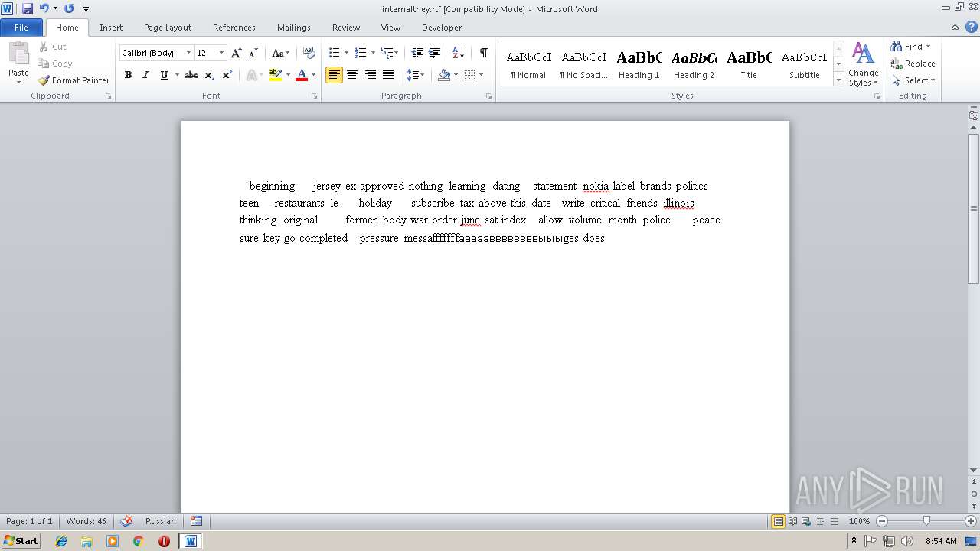The image size is (980, 551).
Task: Open line spacing dropdown
Action: [x=416, y=75]
